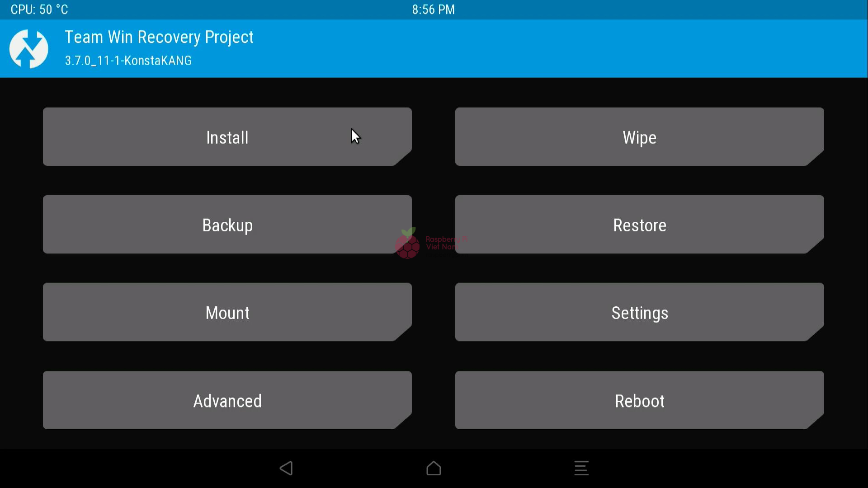The width and height of the screenshot is (868, 488).
Task: Click the 8:56 PM clock
Action: click(434, 9)
